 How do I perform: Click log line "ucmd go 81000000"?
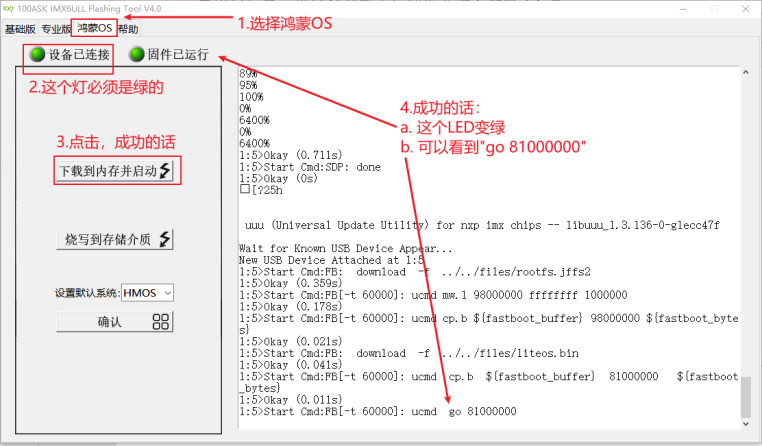[x=378, y=412]
